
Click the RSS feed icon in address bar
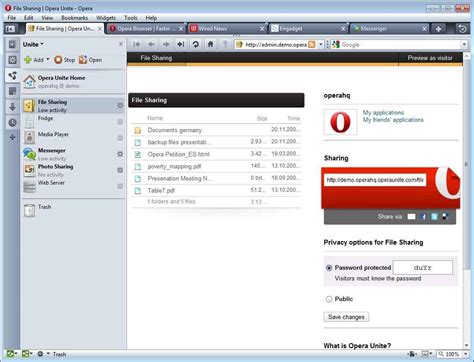click(x=312, y=44)
